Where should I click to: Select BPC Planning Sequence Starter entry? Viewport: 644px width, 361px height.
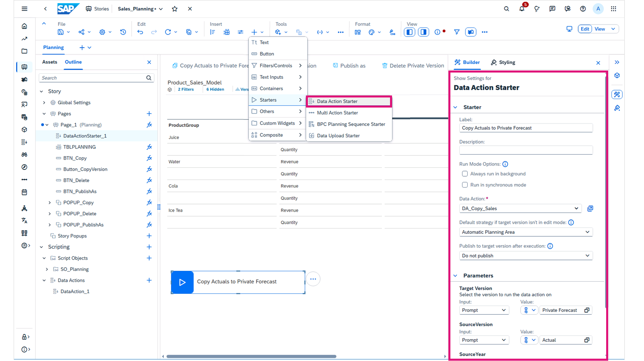pyautogui.click(x=349, y=124)
